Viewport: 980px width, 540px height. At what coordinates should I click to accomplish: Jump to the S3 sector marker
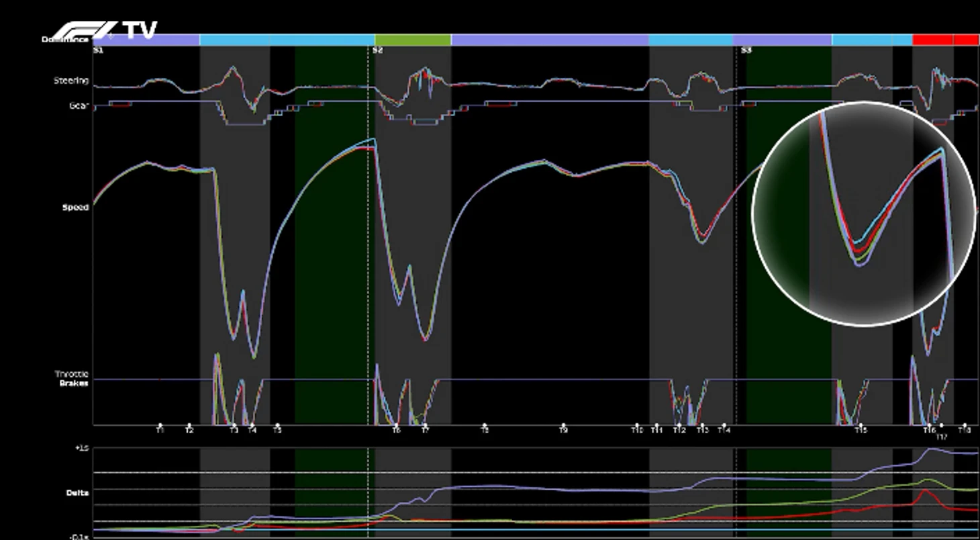746,50
